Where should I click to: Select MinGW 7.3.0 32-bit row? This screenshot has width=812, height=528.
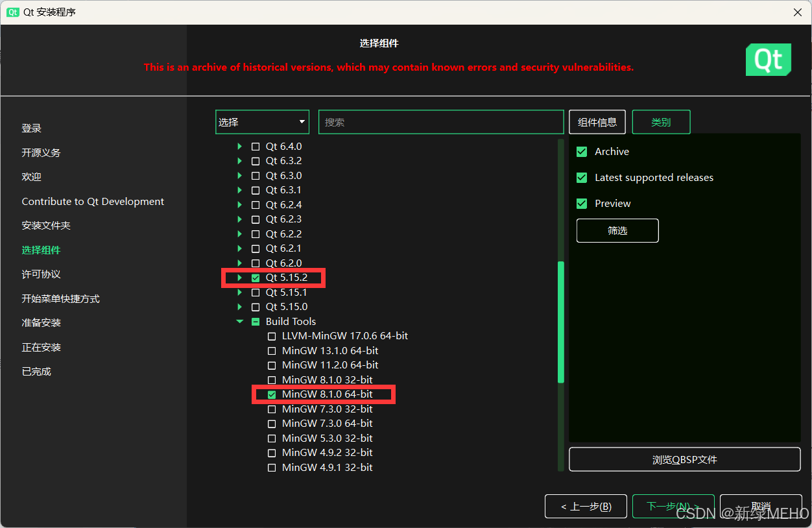[328, 409]
